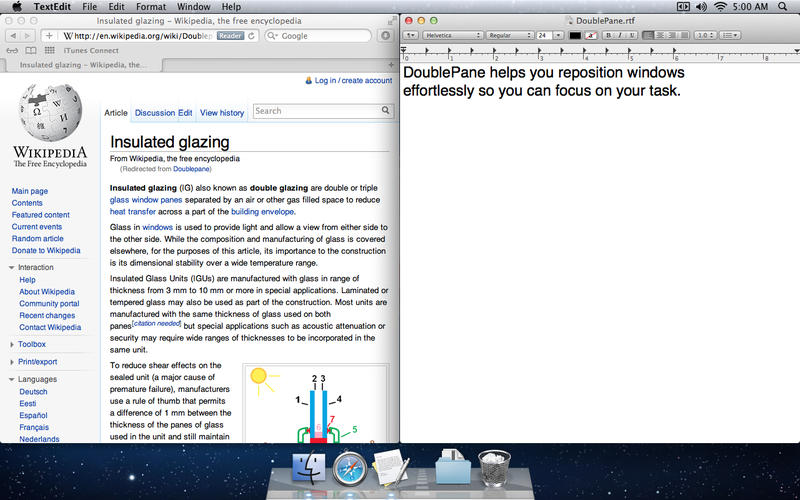Expand the Toolbox section in Wikipedia sidebar
Image resolution: width=800 pixels, height=500 pixels.
pos(32,344)
